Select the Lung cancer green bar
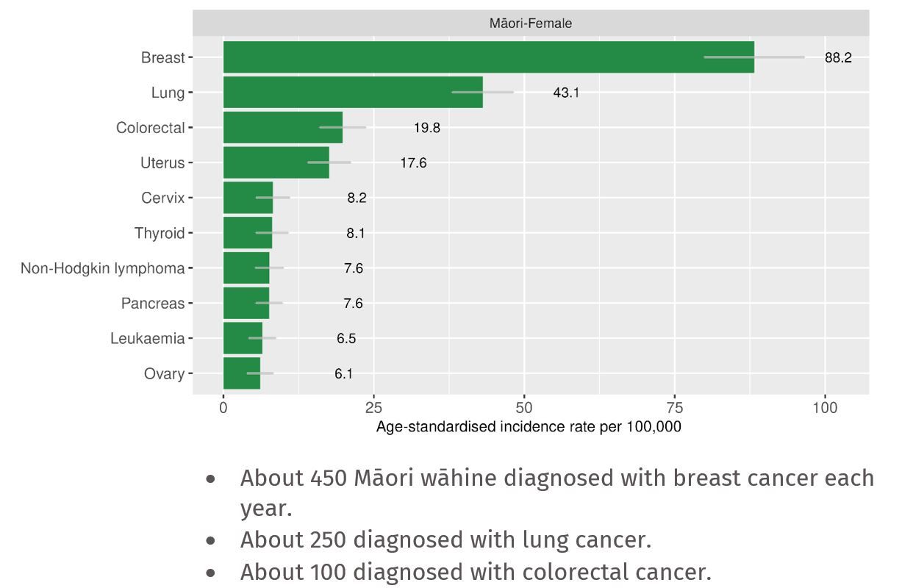 pyautogui.click(x=353, y=93)
